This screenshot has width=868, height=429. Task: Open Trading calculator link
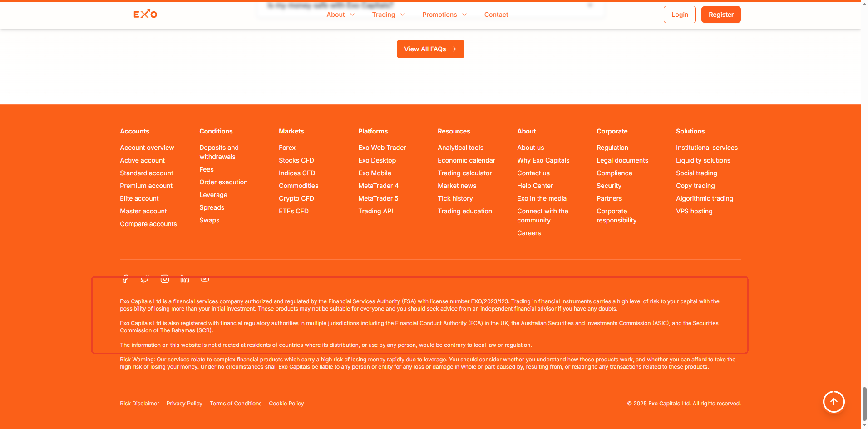pos(465,173)
